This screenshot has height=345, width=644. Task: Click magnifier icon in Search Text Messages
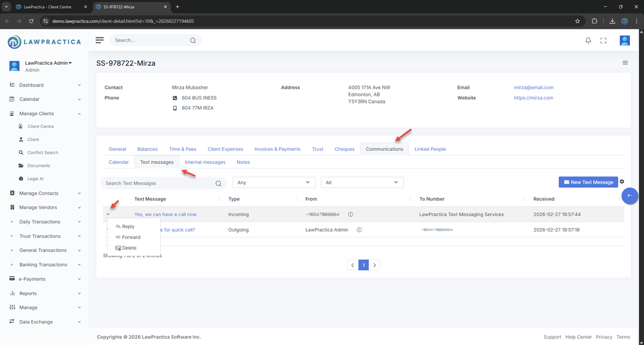tap(218, 183)
